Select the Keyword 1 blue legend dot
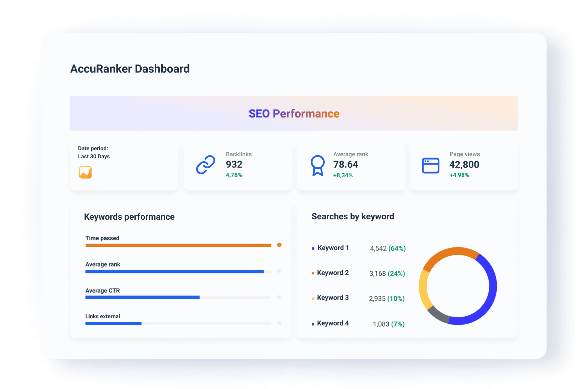588x389 pixels. point(313,248)
